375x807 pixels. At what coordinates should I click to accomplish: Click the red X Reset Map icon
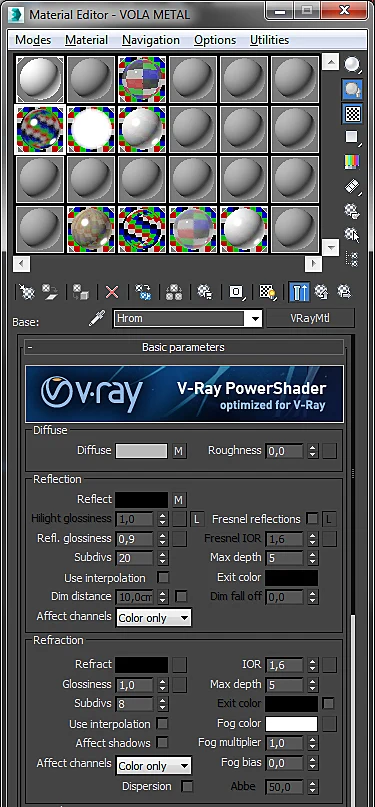coord(112,292)
